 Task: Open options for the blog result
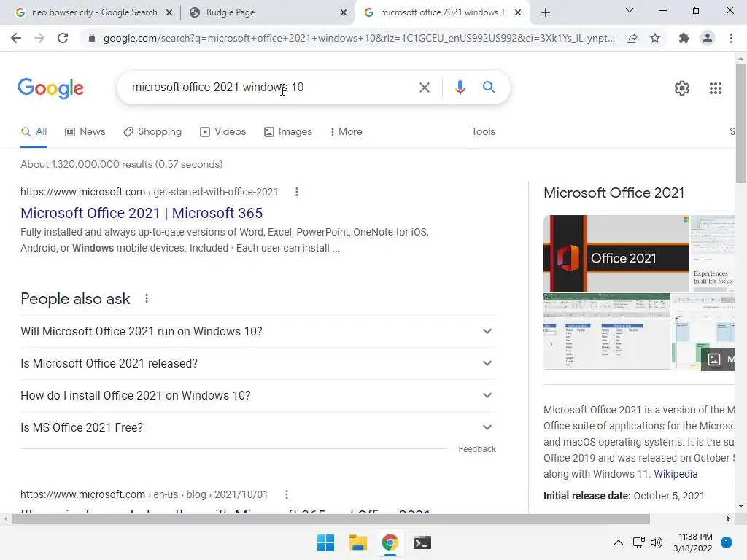click(286, 494)
